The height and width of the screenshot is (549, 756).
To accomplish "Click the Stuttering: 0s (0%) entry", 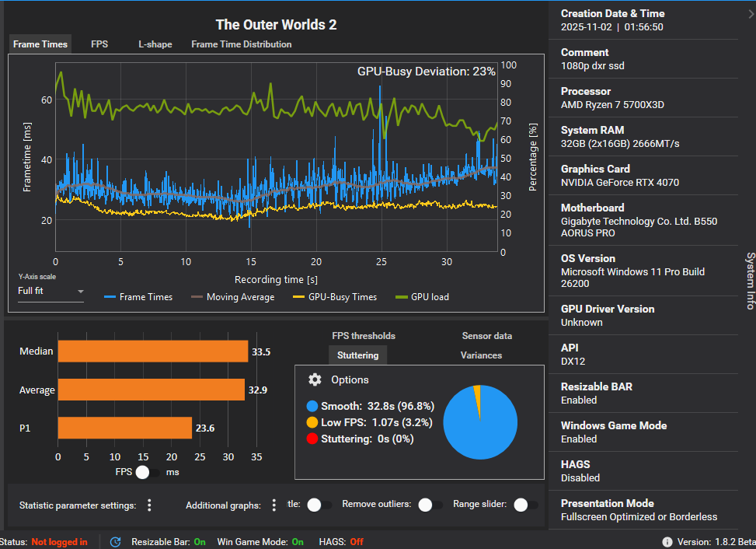I will click(368, 439).
